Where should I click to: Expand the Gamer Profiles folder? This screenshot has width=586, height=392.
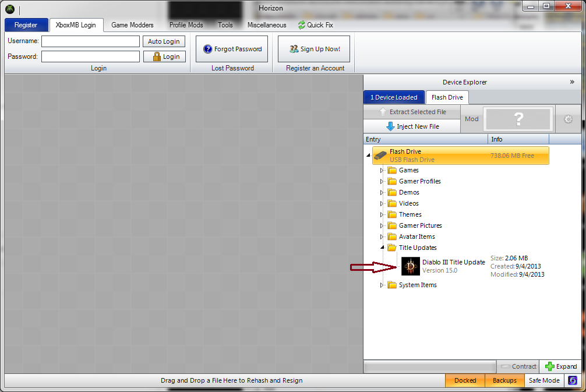click(x=382, y=181)
